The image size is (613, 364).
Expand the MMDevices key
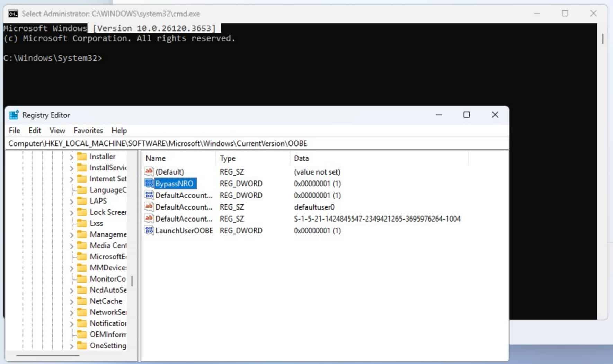pos(72,268)
